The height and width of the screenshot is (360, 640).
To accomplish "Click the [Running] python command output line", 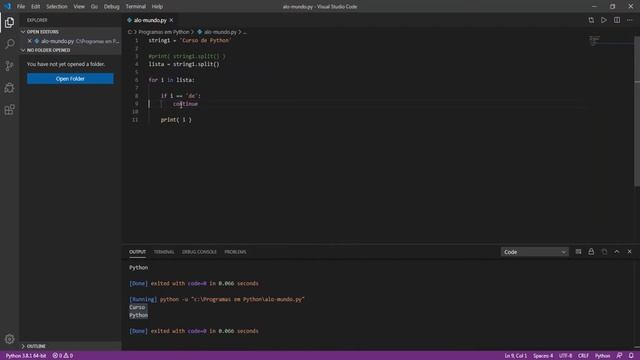I will click(x=217, y=299).
